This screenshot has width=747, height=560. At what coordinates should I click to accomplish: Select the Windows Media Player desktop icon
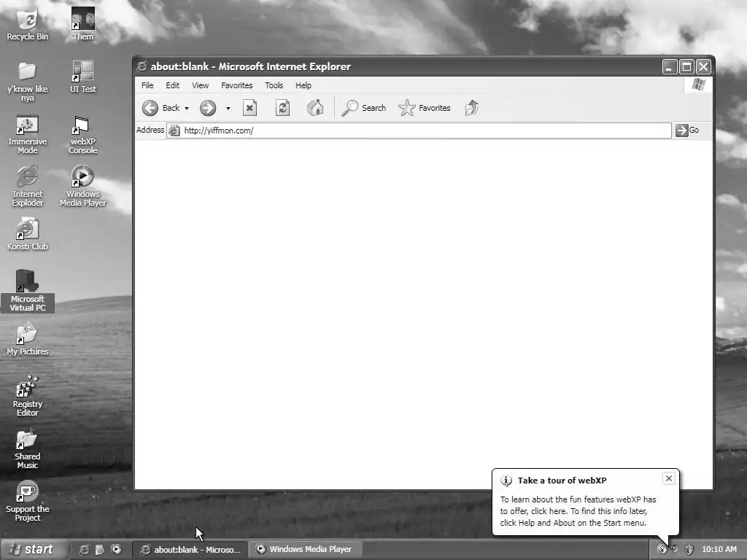(83, 186)
